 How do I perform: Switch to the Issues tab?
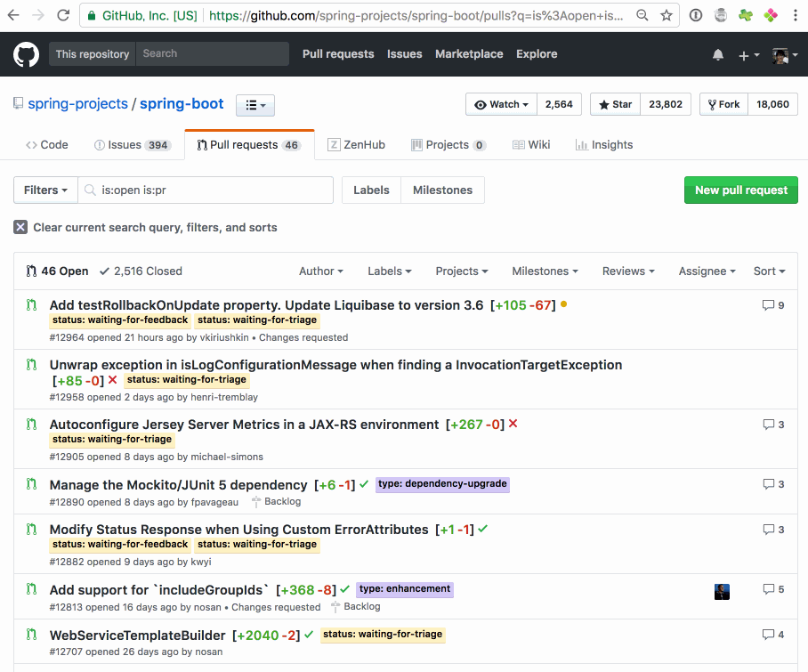pyautogui.click(x=133, y=145)
